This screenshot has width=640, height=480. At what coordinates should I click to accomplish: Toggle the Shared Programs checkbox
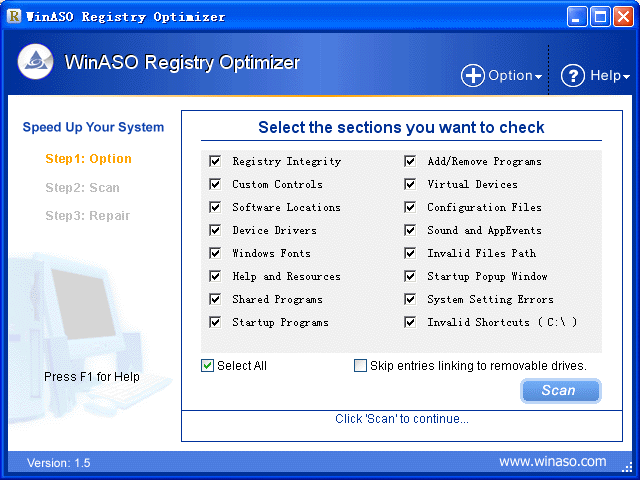click(x=215, y=299)
